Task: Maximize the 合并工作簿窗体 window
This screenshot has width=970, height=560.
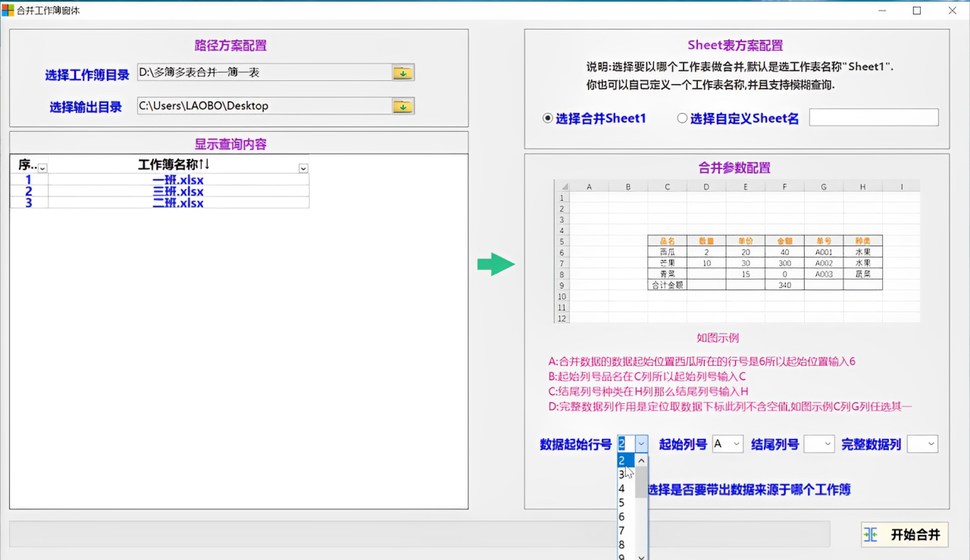Action: pos(917,11)
